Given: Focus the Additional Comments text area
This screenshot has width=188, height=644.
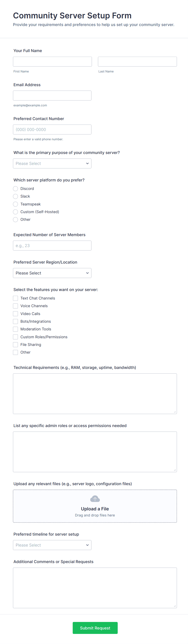Looking at the screenshot, I should 95,588.
